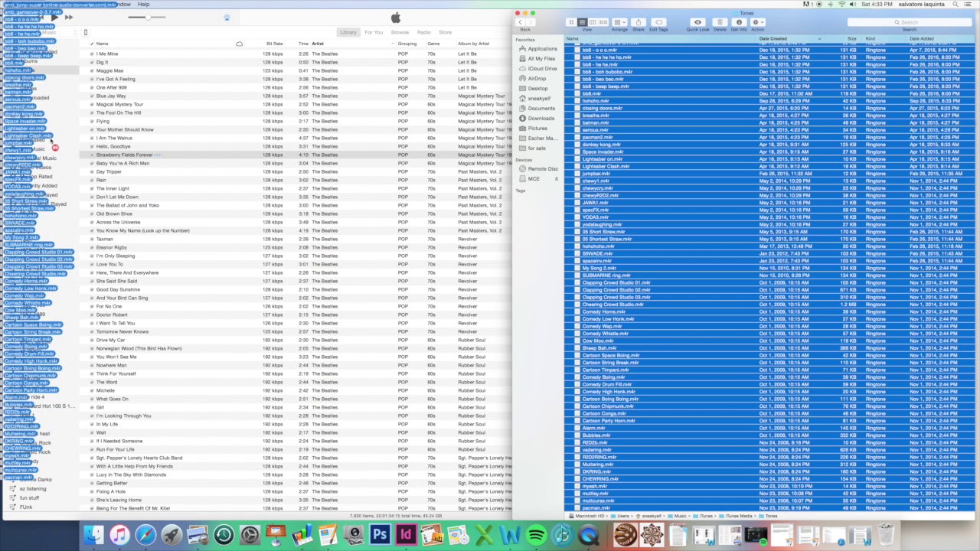Switch Finder to column view

click(593, 22)
